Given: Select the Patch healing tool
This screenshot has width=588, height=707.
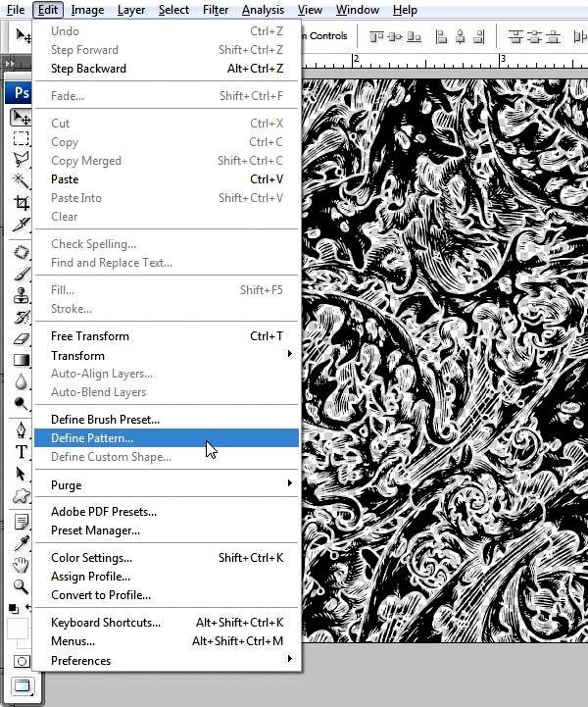Looking at the screenshot, I should tap(21, 252).
